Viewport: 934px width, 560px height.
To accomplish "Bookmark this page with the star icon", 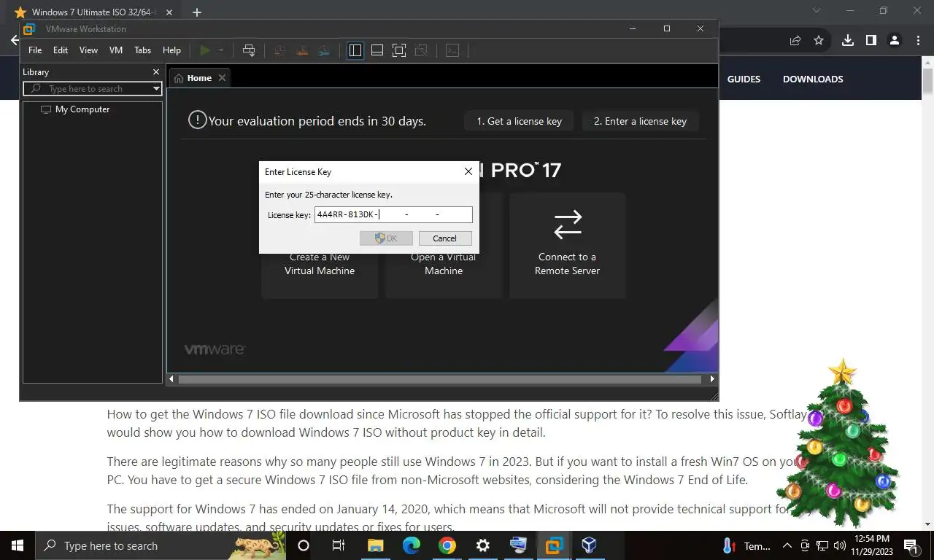I will 819,41.
